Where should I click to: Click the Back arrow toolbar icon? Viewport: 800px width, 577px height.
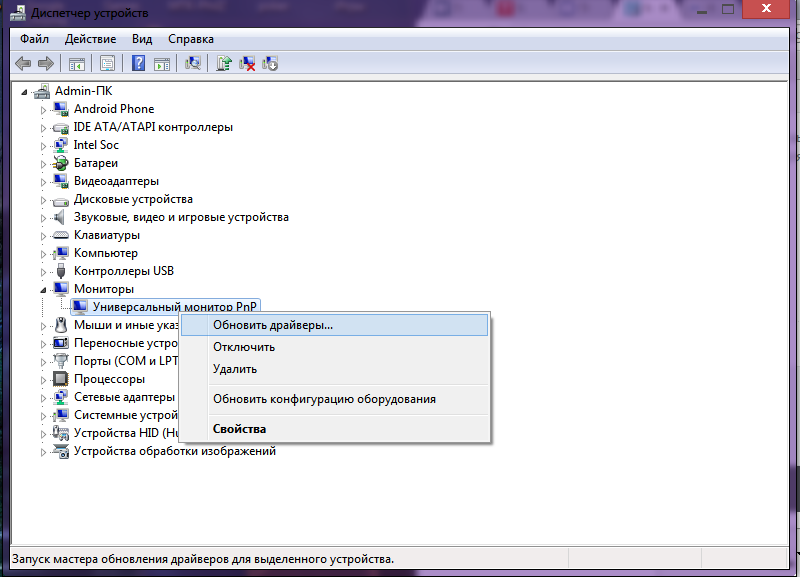point(24,63)
